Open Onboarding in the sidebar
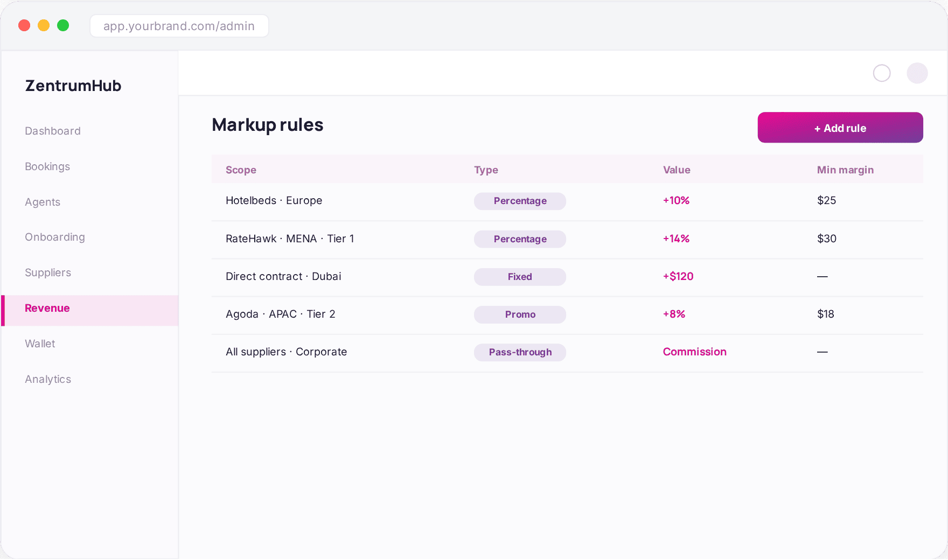948x560 pixels. click(x=55, y=237)
